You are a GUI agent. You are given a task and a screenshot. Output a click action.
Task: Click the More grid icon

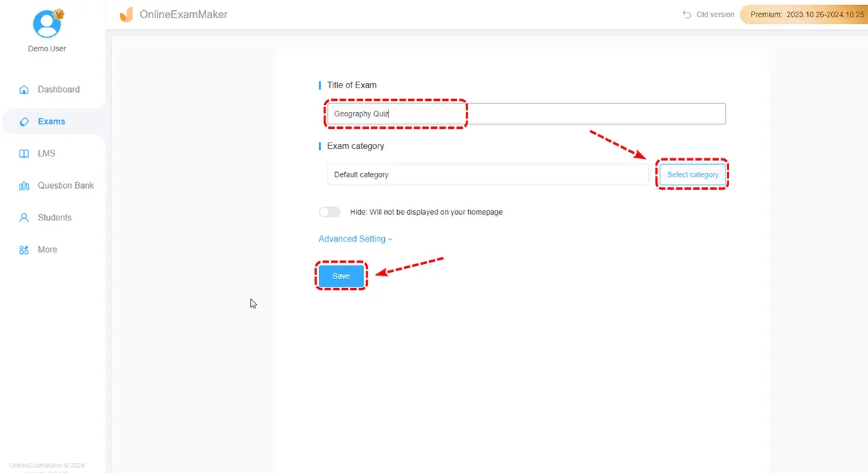[x=24, y=250]
